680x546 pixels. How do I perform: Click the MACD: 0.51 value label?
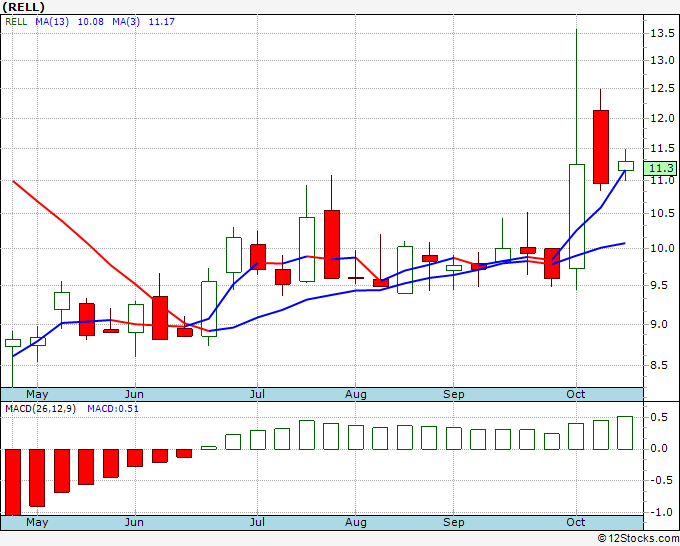pos(113,409)
